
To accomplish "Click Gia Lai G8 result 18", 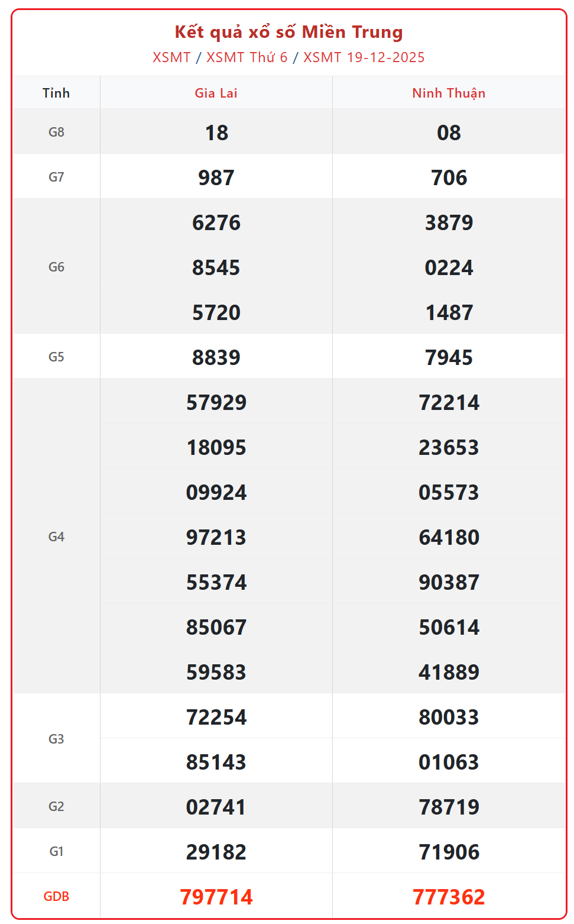I will 216,133.
